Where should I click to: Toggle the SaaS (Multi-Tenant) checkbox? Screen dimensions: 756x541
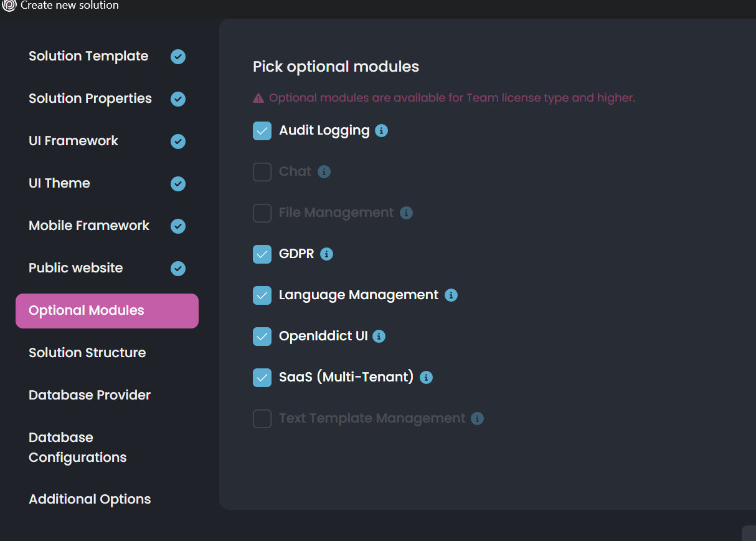point(262,378)
